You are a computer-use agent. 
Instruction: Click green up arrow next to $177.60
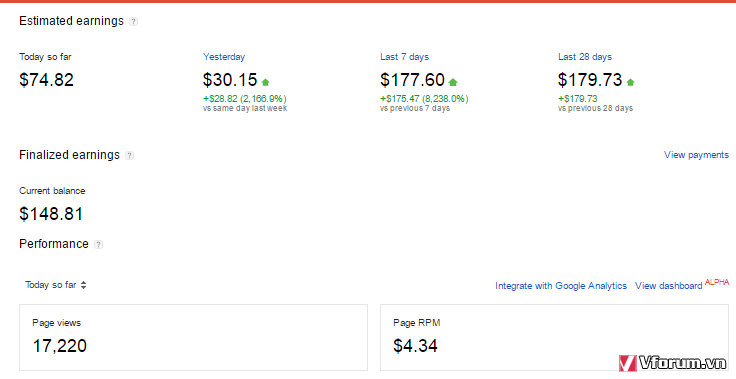pos(452,82)
